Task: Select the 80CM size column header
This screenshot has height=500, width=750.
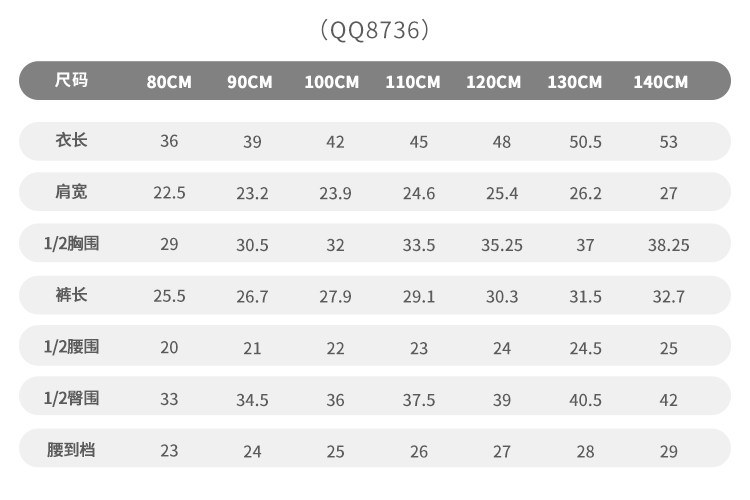Action: 169,82
